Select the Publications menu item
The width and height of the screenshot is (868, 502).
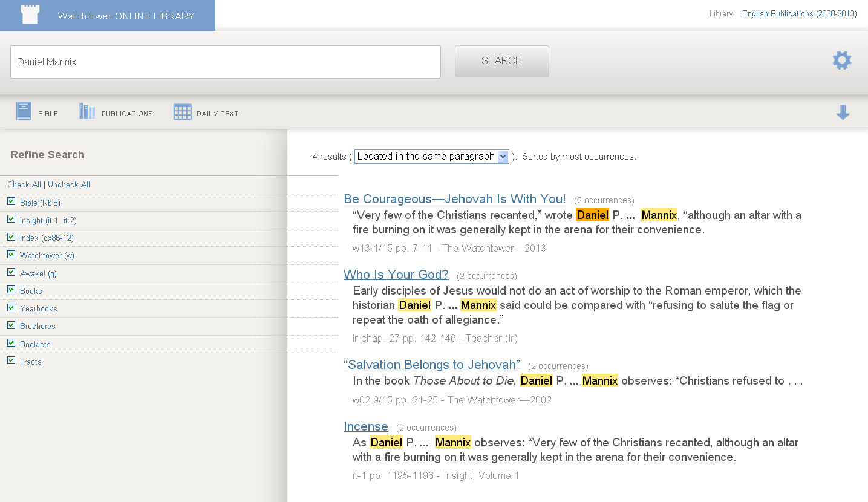[127, 114]
